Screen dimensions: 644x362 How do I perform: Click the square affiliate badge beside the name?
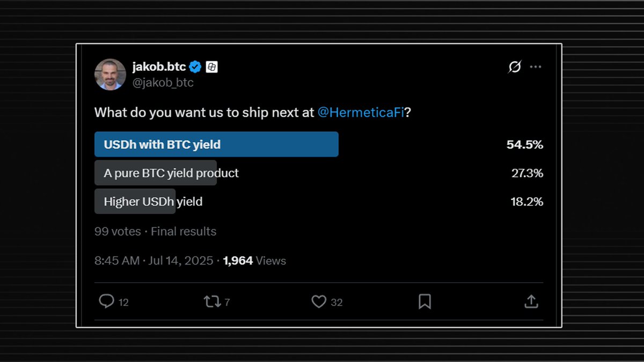coord(211,67)
